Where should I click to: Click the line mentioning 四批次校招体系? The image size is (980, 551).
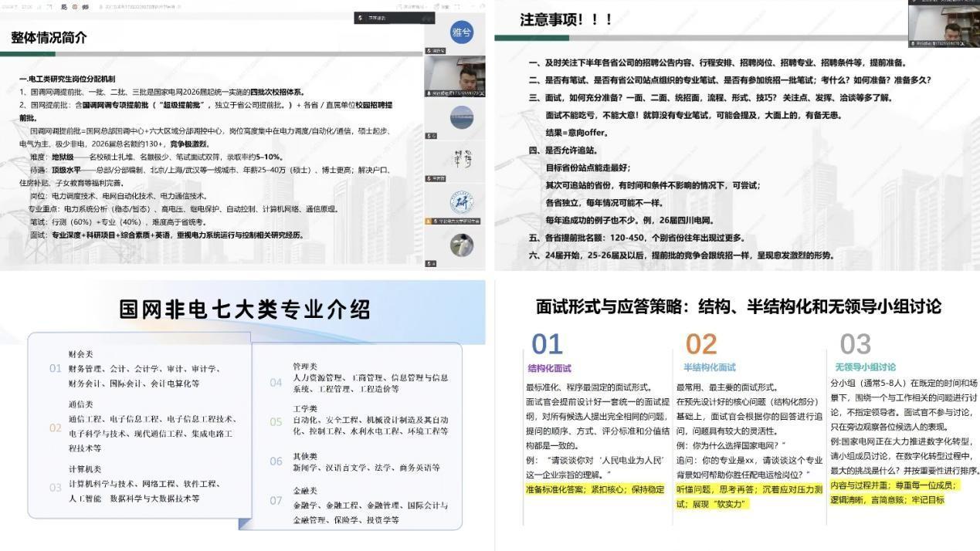[162, 92]
